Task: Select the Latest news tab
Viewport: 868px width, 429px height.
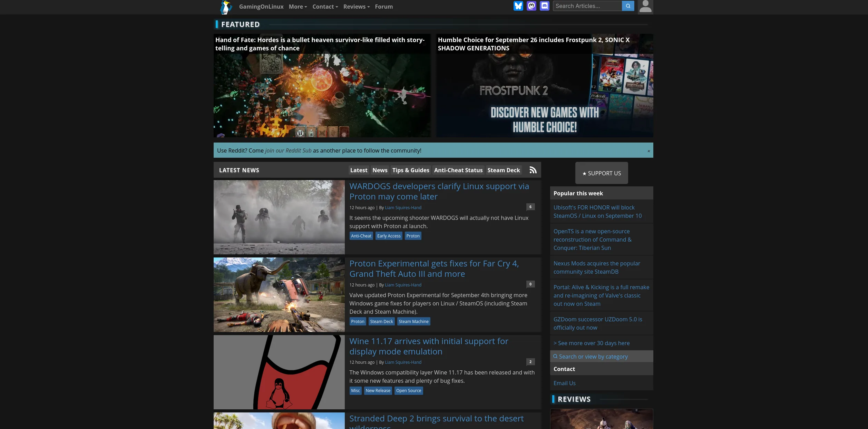Action: (358, 170)
